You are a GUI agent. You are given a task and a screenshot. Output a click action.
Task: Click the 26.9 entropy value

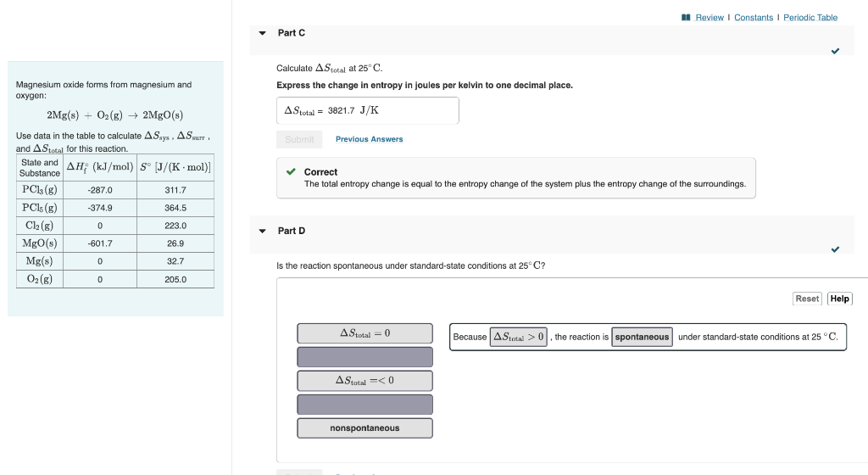click(175, 243)
